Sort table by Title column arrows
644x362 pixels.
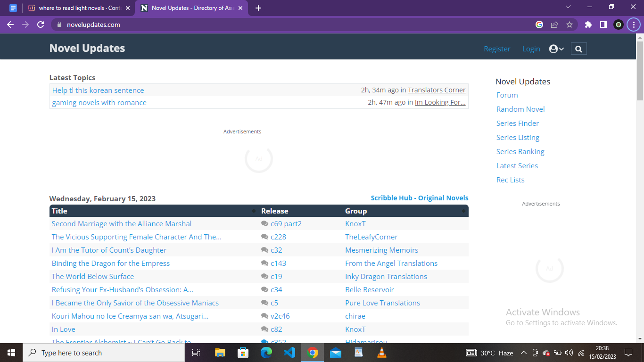(254, 211)
